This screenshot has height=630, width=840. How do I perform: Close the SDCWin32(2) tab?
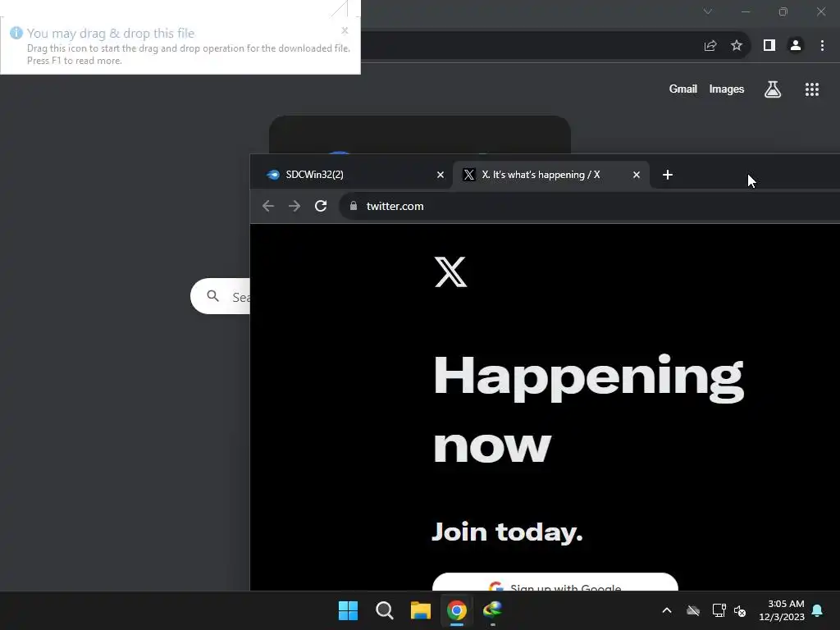pos(441,175)
